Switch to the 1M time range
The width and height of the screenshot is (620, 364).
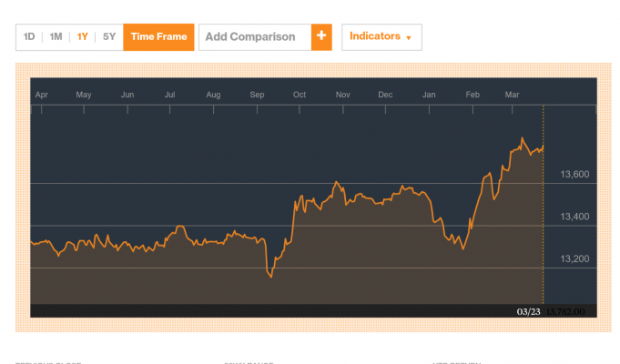[56, 37]
